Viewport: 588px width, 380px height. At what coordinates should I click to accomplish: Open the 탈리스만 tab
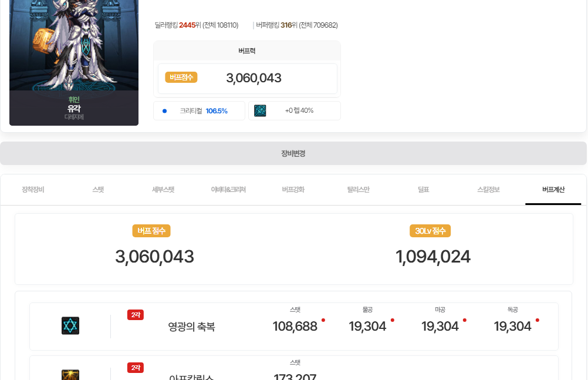(359, 190)
